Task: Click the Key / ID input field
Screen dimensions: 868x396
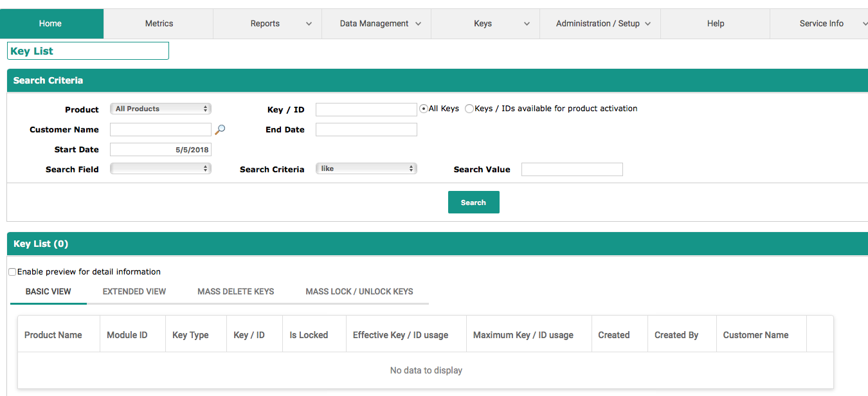Action: coord(366,110)
